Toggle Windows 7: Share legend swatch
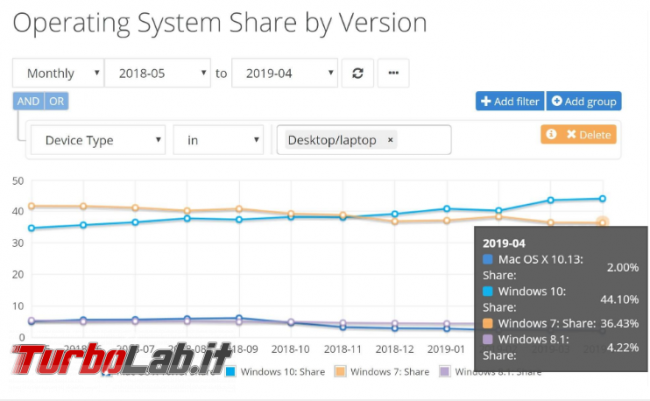 (340, 372)
